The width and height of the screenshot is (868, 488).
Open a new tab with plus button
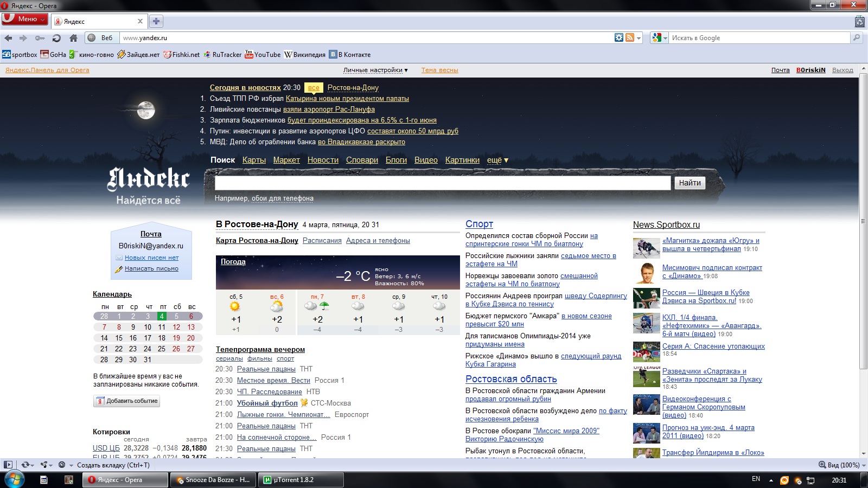pos(156,21)
